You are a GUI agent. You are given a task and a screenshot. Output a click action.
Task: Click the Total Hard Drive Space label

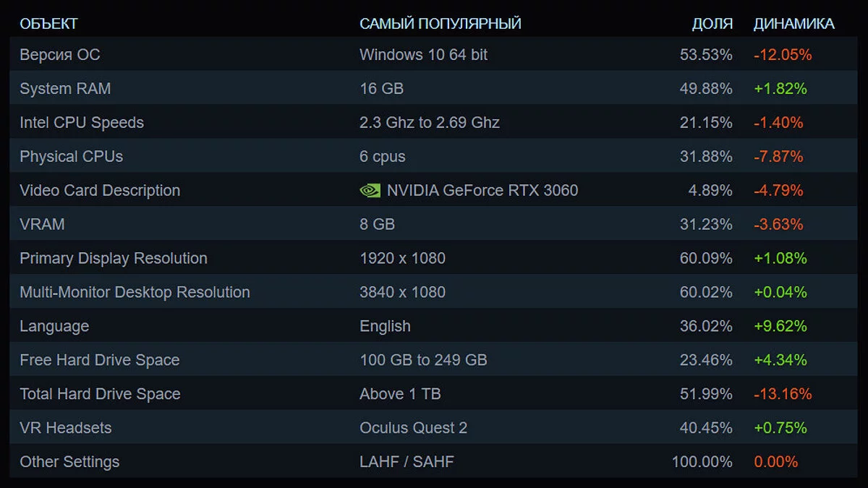pos(100,395)
